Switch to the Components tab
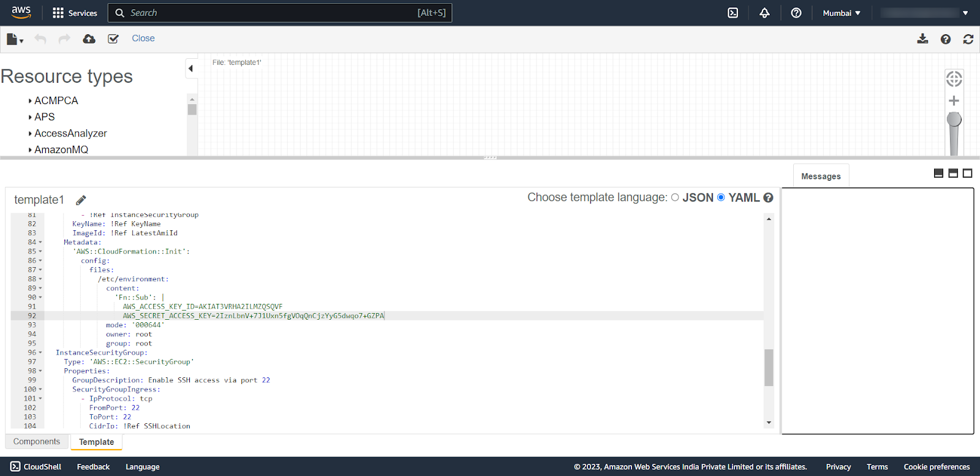Viewport: 980px width, 476px height. pos(37,442)
